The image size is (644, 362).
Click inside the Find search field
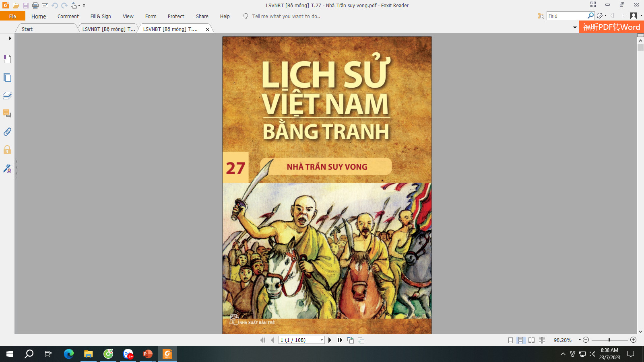pyautogui.click(x=567, y=16)
